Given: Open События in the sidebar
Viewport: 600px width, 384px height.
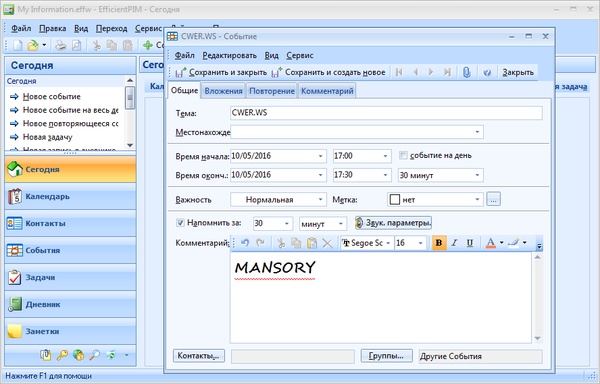Looking at the screenshot, I should tap(70, 251).
